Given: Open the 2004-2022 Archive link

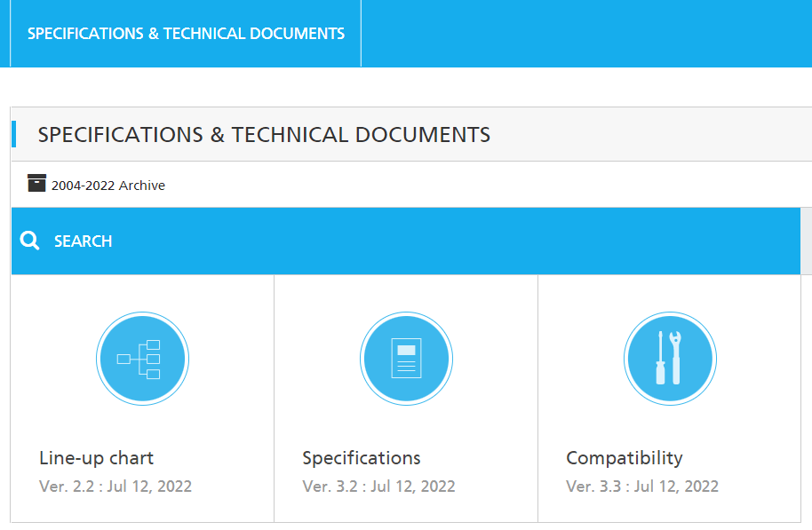Looking at the screenshot, I should 107,186.
